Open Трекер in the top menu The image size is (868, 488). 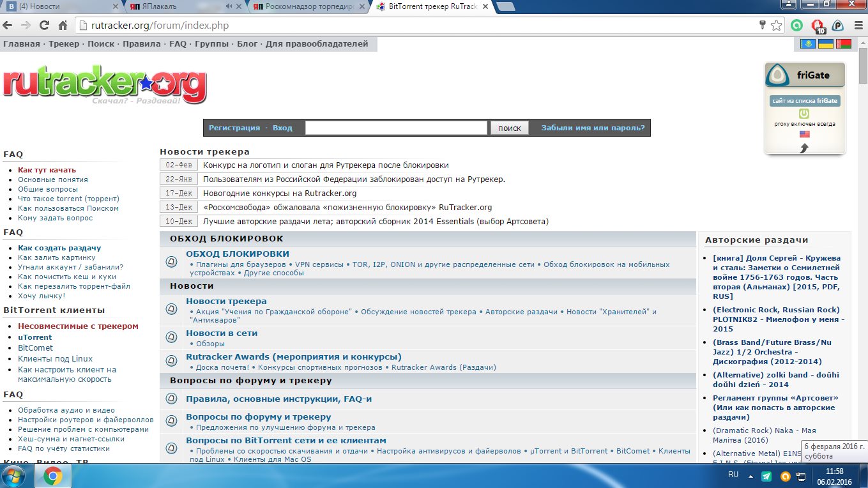click(x=63, y=44)
